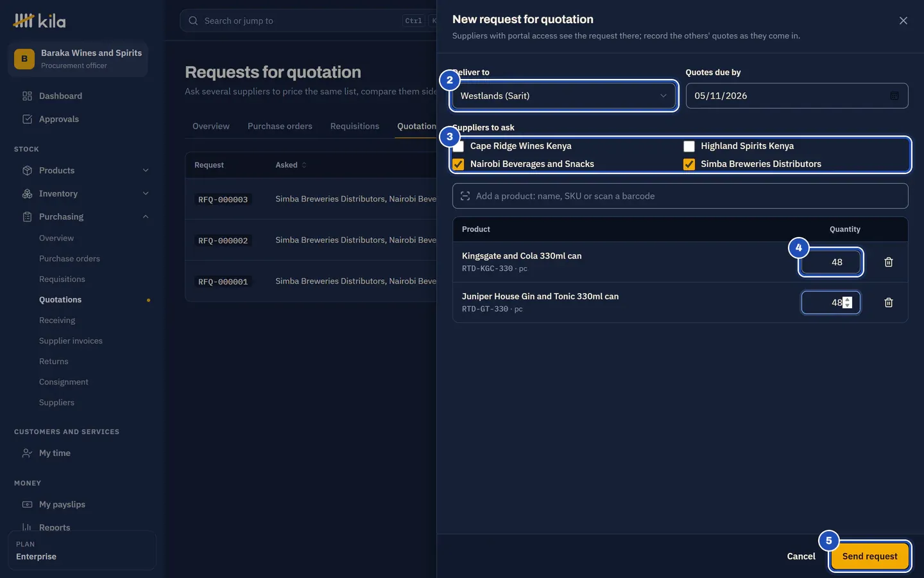Collapse the Purchasing sidebar section
The image size is (924, 578).
click(146, 216)
